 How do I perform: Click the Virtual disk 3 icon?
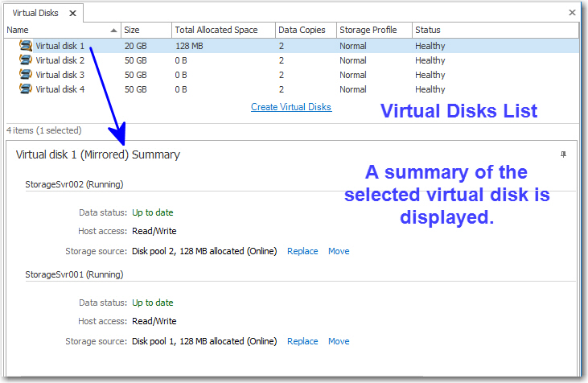pyautogui.click(x=26, y=75)
